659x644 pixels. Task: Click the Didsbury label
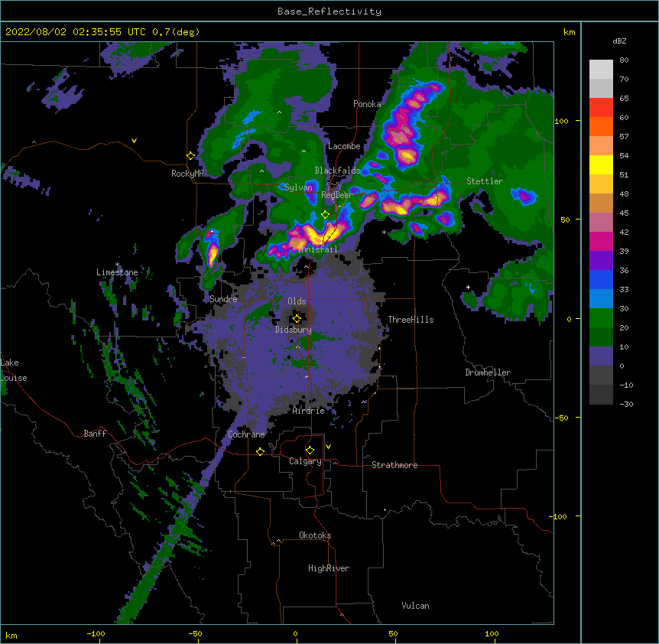293,330
